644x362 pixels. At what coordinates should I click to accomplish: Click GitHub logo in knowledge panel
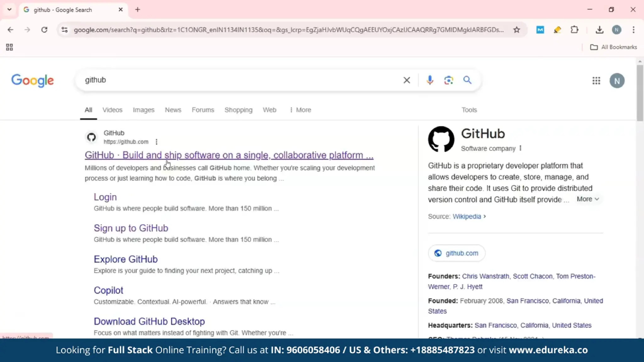pos(441,139)
